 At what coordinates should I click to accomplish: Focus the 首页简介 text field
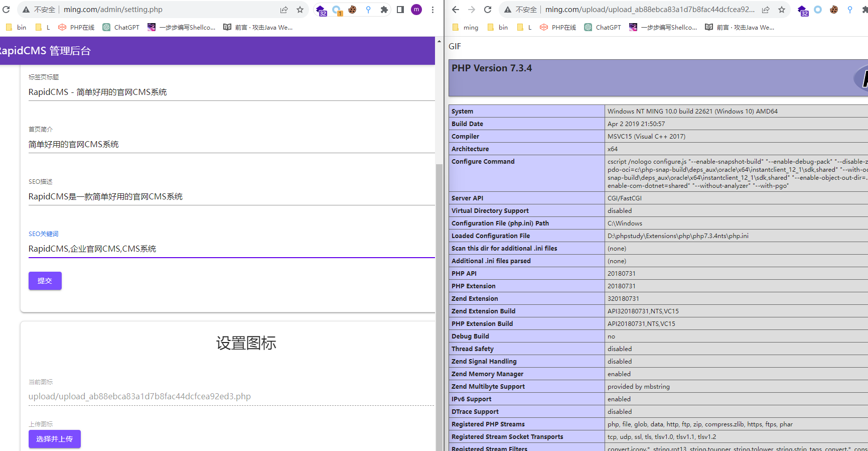(x=231, y=145)
